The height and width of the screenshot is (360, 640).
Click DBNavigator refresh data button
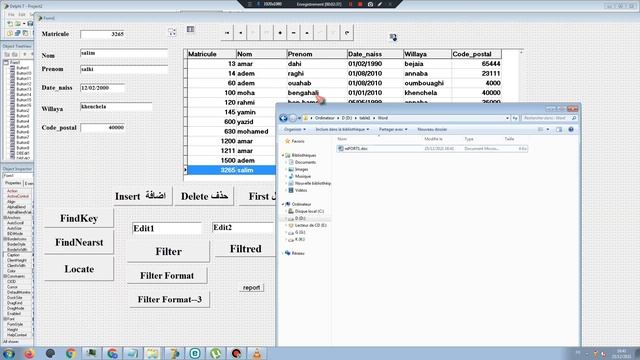coord(347,33)
